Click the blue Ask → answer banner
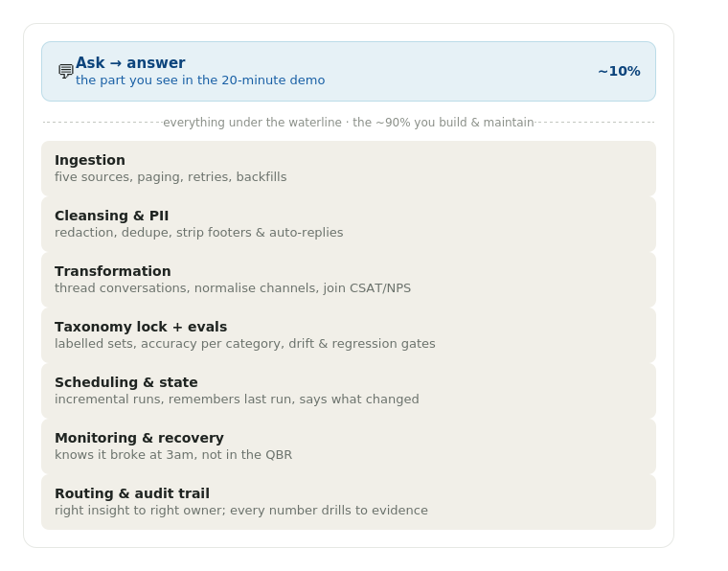Screen dimensions: 728x571 (x=349, y=72)
